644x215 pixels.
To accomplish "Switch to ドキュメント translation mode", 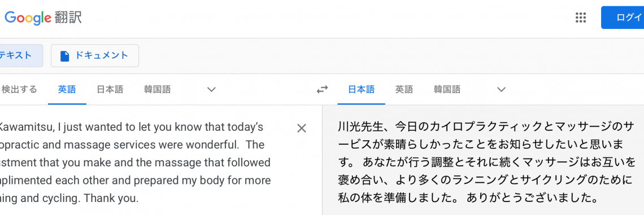I will (95, 55).
